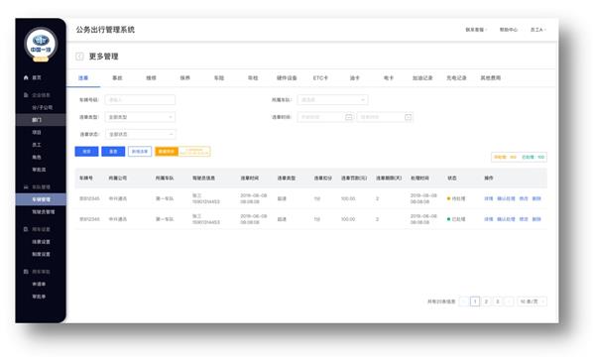The height and width of the screenshot is (364, 595).
Task: Open 驾驶员管理 in the sidebar
Action: pos(44,212)
